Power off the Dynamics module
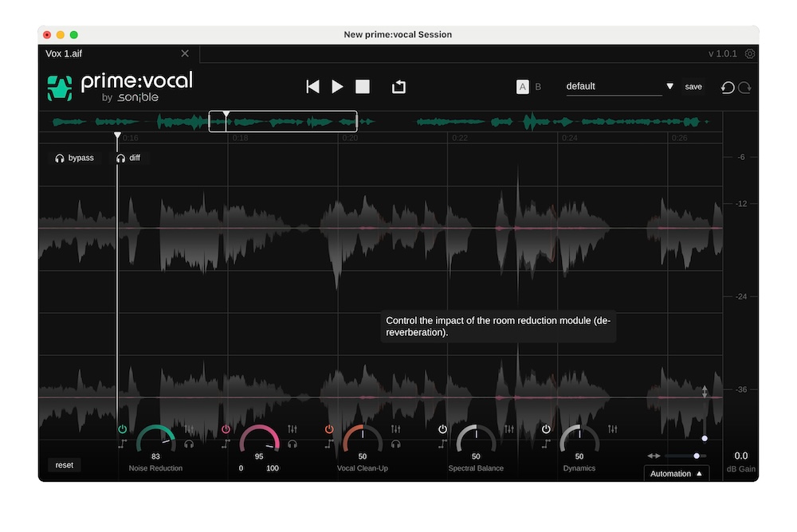Image resolution: width=797 pixels, height=532 pixels. point(545,428)
